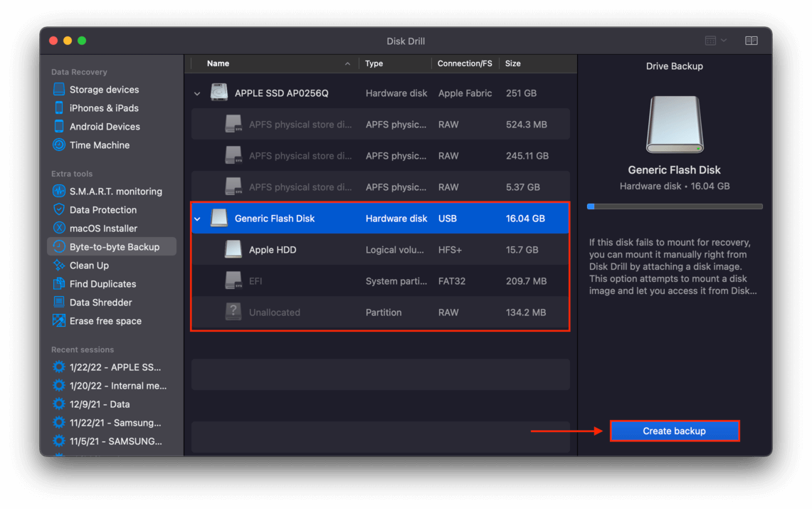Open Data Protection tool
The width and height of the screenshot is (812, 509).
click(103, 210)
